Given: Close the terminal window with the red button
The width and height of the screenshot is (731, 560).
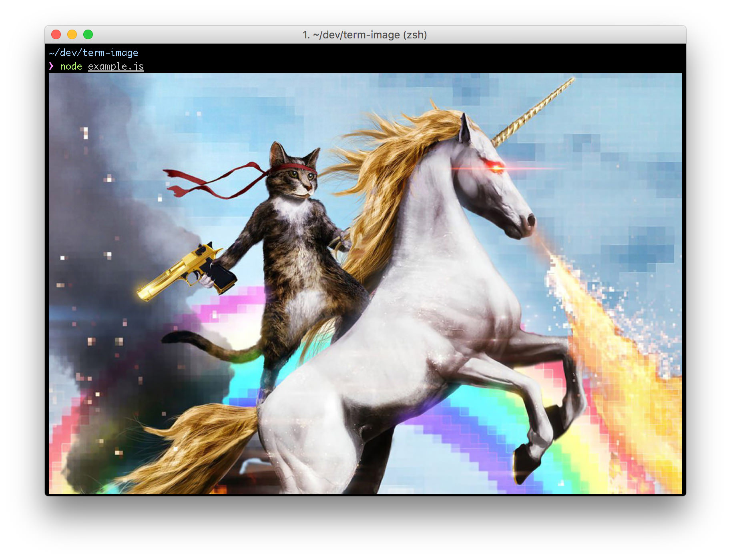Looking at the screenshot, I should [x=56, y=34].
